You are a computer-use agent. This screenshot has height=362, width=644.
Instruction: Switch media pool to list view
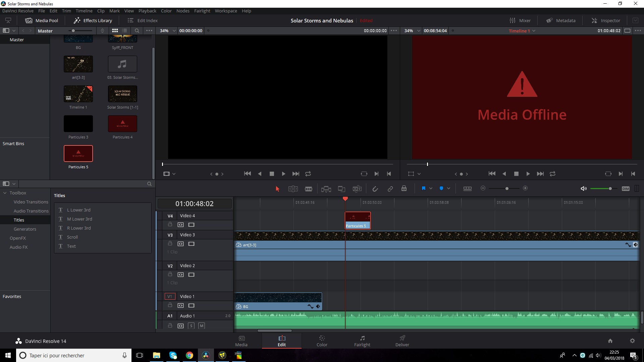[124, 31]
